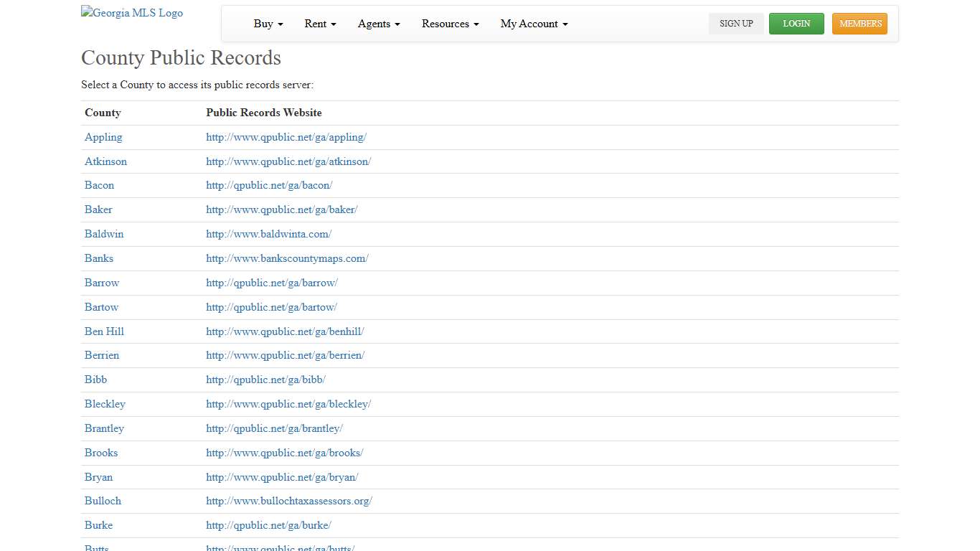
Task: Open the bullochtaxassessors.org link
Action: 288,501
